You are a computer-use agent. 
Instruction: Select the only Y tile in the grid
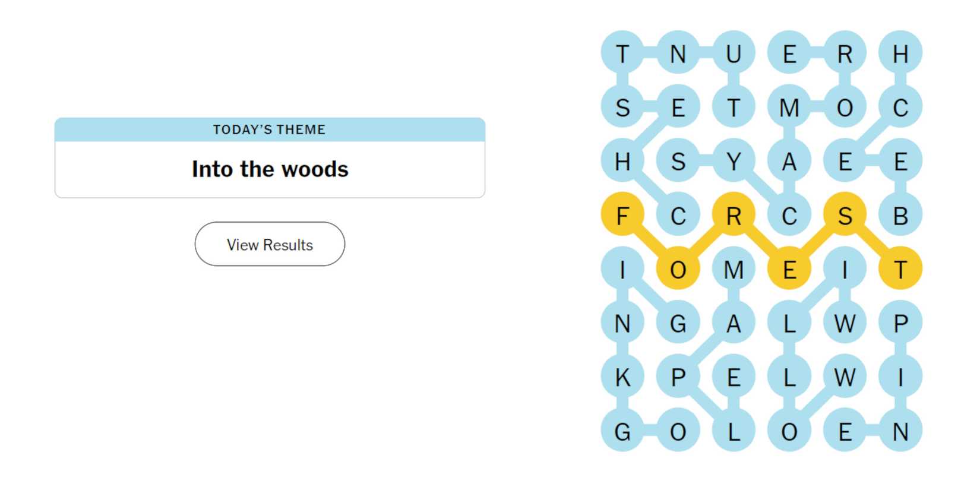(733, 162)
